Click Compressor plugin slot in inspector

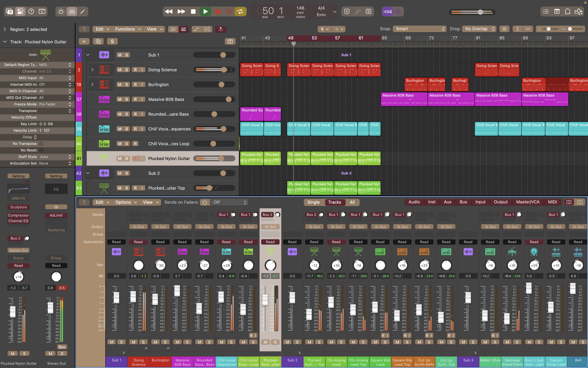click(x=19, y=215)
